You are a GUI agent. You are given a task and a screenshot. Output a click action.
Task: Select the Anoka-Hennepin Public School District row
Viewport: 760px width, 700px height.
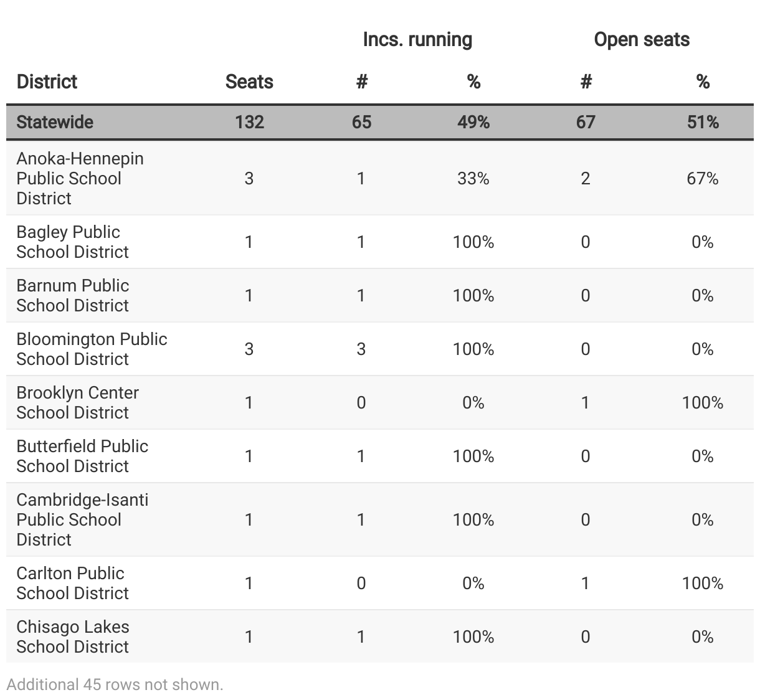(x=80, y=178)
